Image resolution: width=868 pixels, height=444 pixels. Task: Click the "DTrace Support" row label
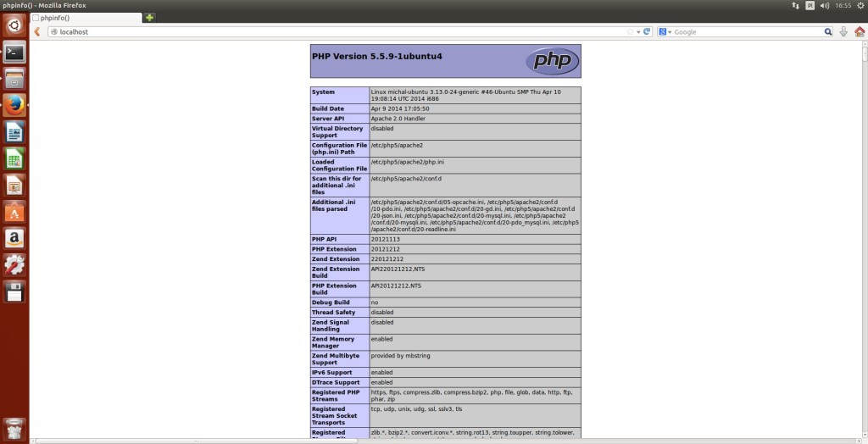pyautogui.click(x=336, y=382)
